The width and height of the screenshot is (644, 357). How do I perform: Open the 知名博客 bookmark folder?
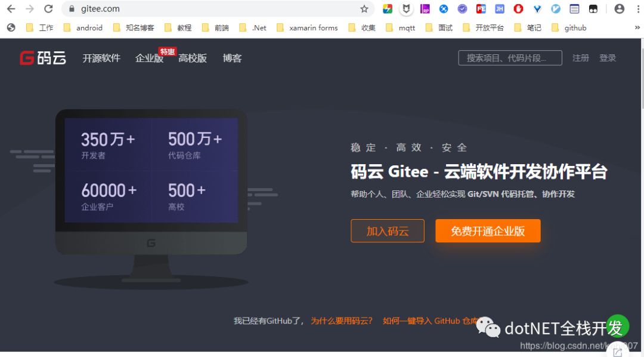click(134, 27)
